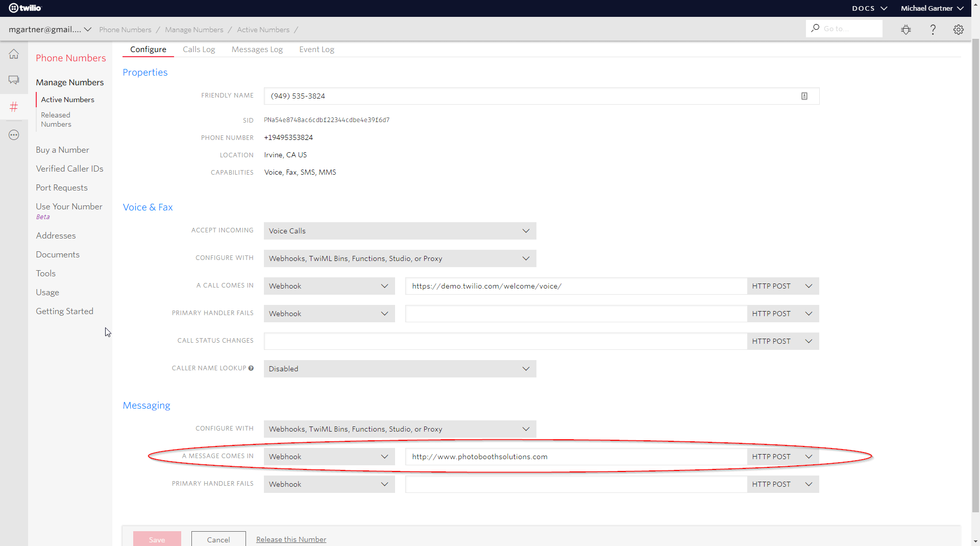Open A Call Comes In Webhook dropdown
Screen dimensions: 980x546
coord(329,286)
